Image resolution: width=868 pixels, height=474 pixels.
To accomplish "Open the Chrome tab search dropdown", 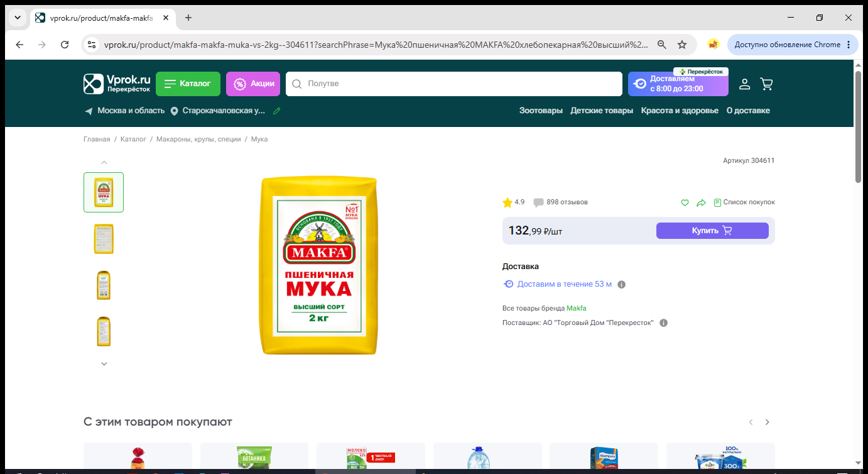I will tap(16, 18).
